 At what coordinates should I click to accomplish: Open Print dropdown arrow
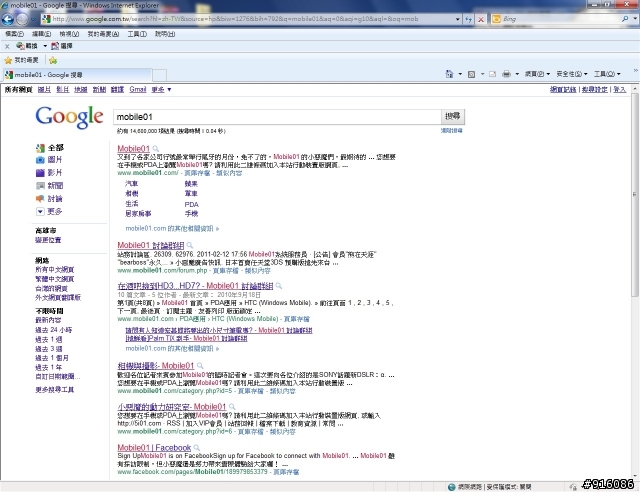point(517,74)
